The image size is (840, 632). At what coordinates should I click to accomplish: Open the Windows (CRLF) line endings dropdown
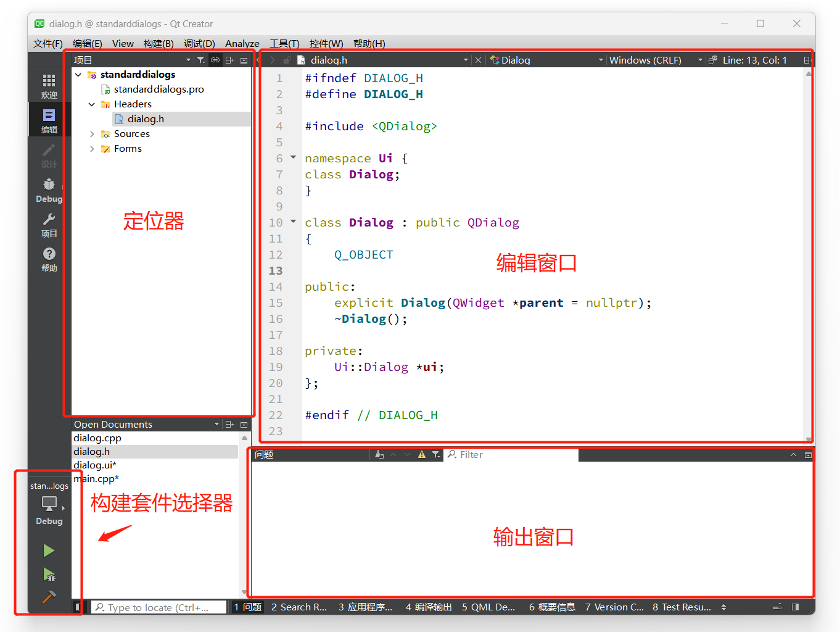656,60
